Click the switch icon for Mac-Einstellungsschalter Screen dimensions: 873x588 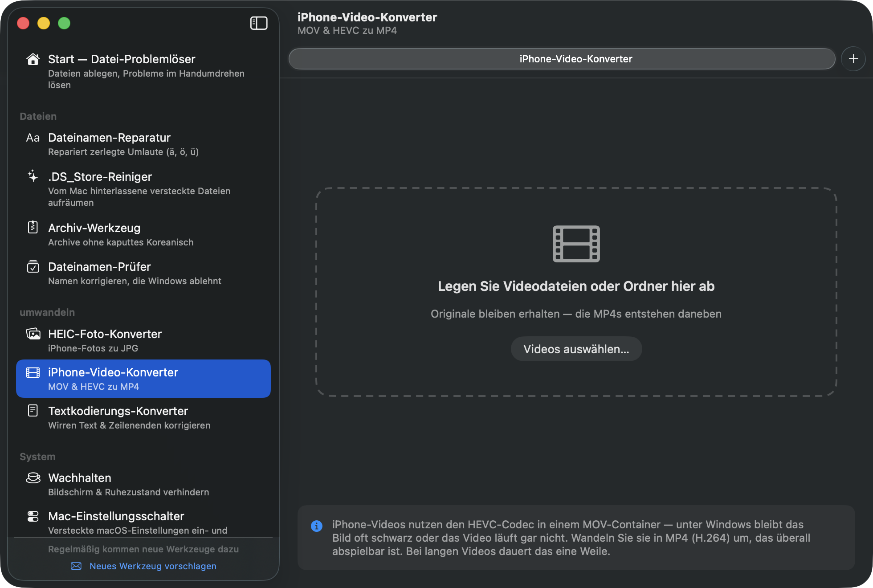click(33, 516)
